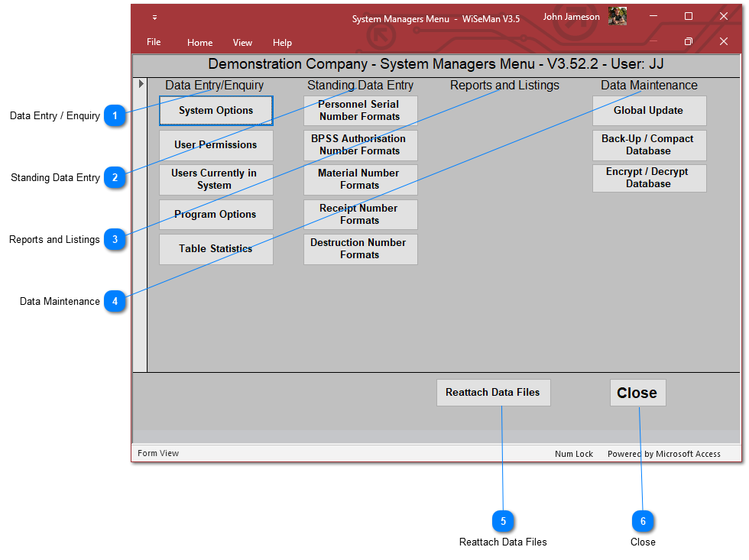Open Personnel Serial Number Formats
This screenshot has height=560, width=749.
(x=360, y=111)
